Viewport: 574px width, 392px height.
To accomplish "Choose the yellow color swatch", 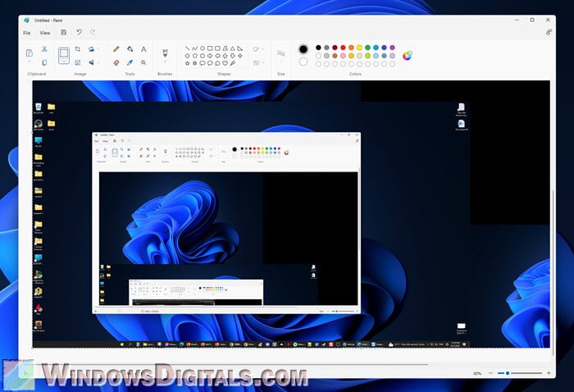I will [359, 48].
